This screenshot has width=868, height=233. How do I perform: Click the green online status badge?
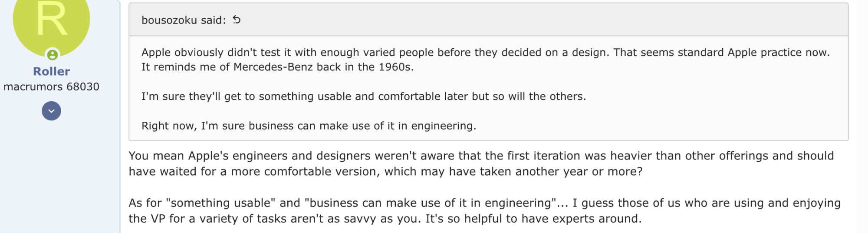click(x=53, y=55)
